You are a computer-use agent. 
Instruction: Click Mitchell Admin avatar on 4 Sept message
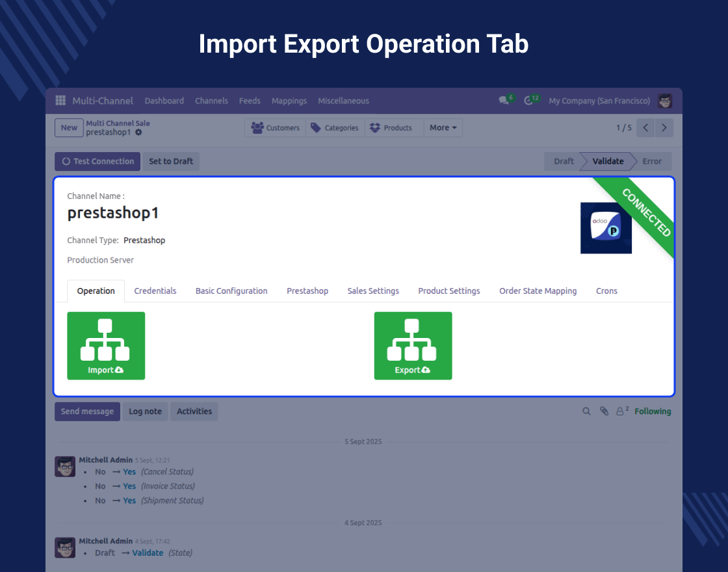(65, 547)
